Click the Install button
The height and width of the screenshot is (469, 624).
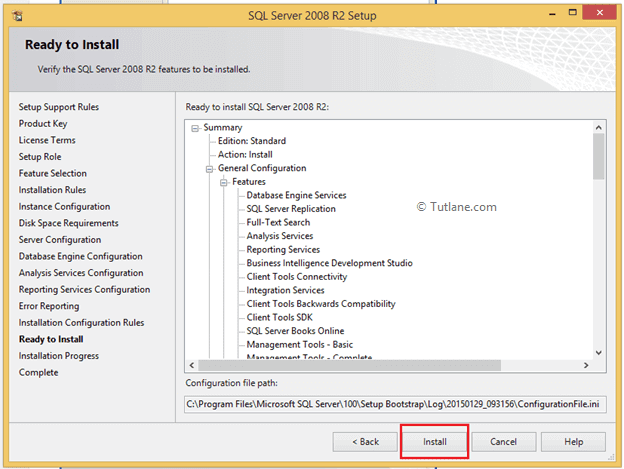434,442
